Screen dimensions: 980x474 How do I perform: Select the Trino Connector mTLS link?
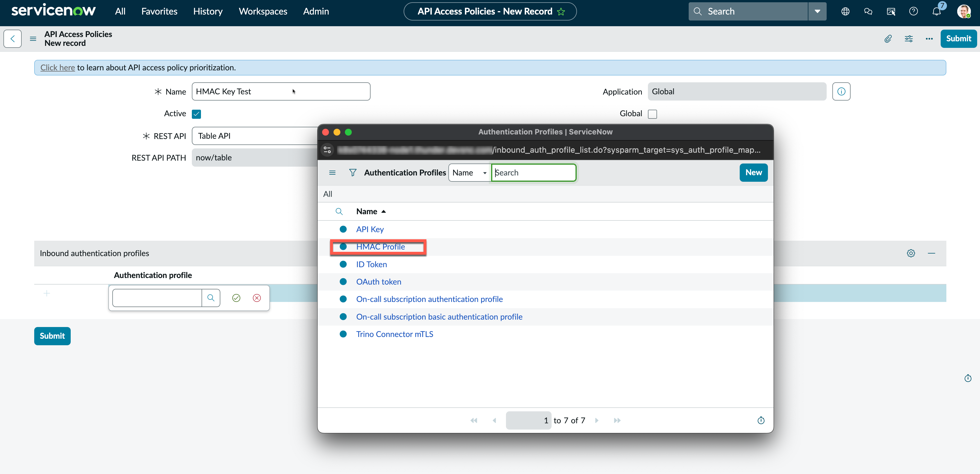[395, 334]
